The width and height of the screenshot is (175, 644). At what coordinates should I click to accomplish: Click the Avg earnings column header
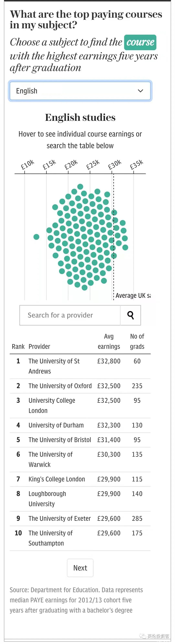(109, 342)
